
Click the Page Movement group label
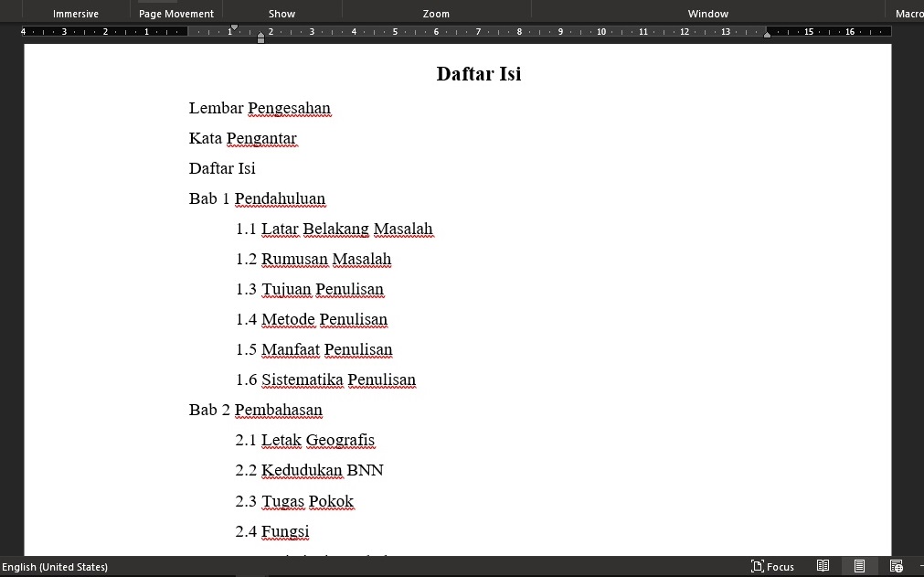click(x=176, y=14)
